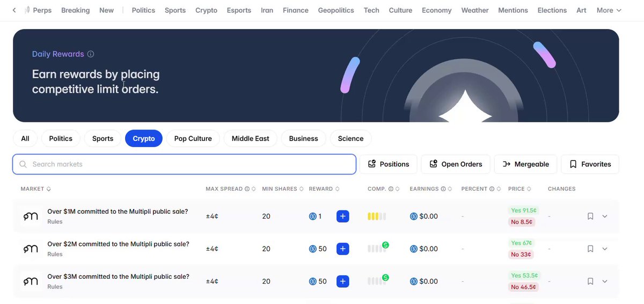
Task: Open Rules for the Over $1M market
Action: [x=55, y=222]
